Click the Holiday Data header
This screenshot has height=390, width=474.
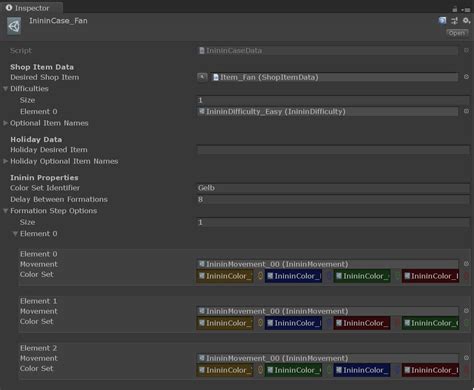pos(36,139)
